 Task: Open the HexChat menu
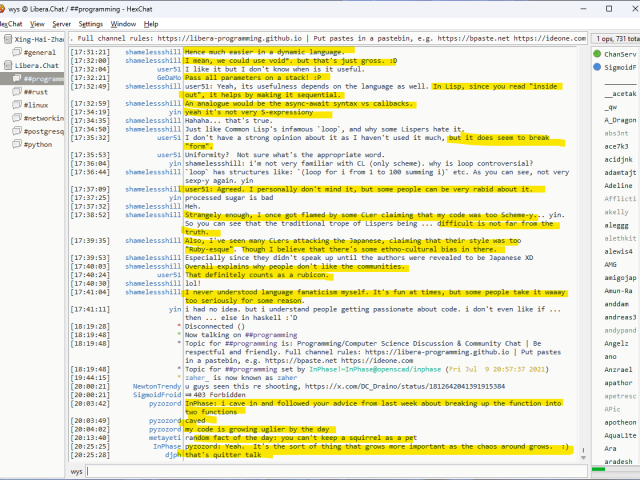tap(13, 23)
